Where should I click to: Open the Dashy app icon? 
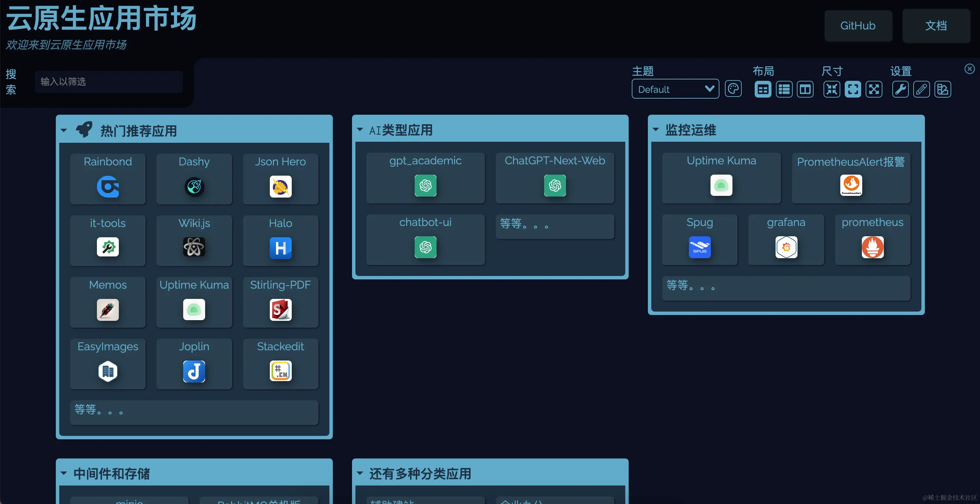pos(194,186)
